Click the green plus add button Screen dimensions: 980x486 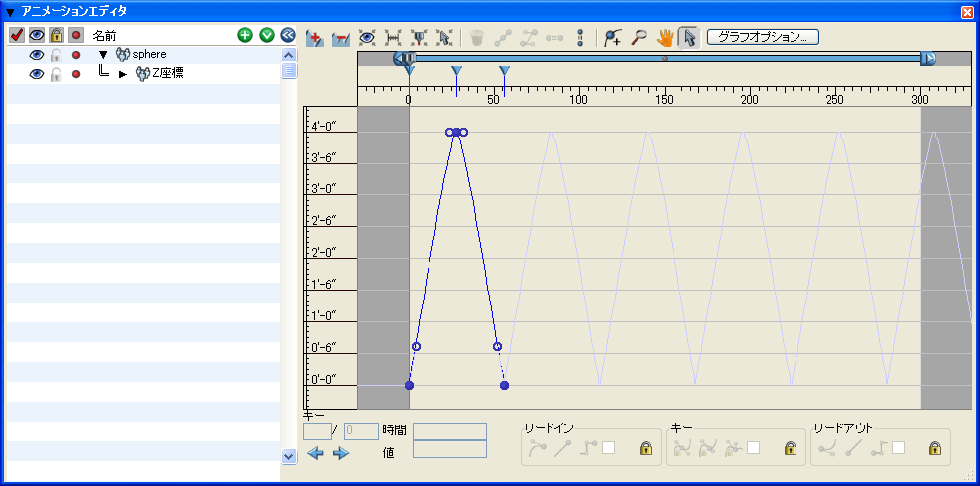tap(244, 35)
